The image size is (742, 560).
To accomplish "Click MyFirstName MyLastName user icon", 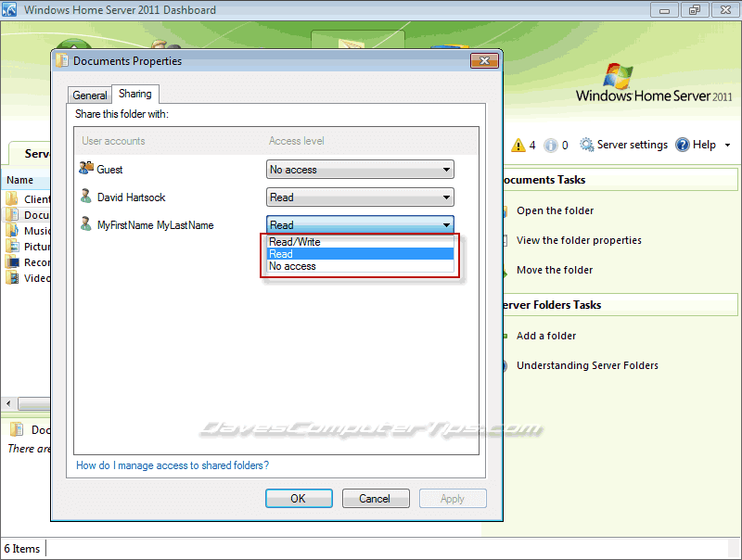I will click(85, 223).
